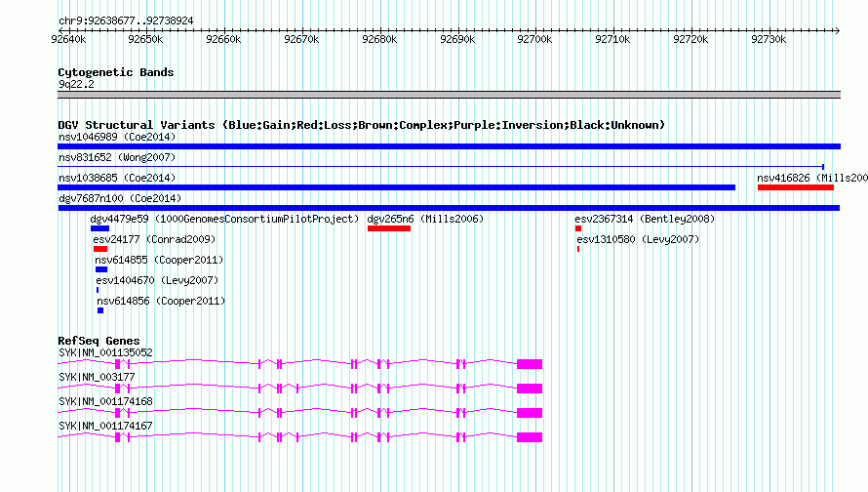
Task: Click the SYK|NM_003177 transcript label
Action: 97,377
